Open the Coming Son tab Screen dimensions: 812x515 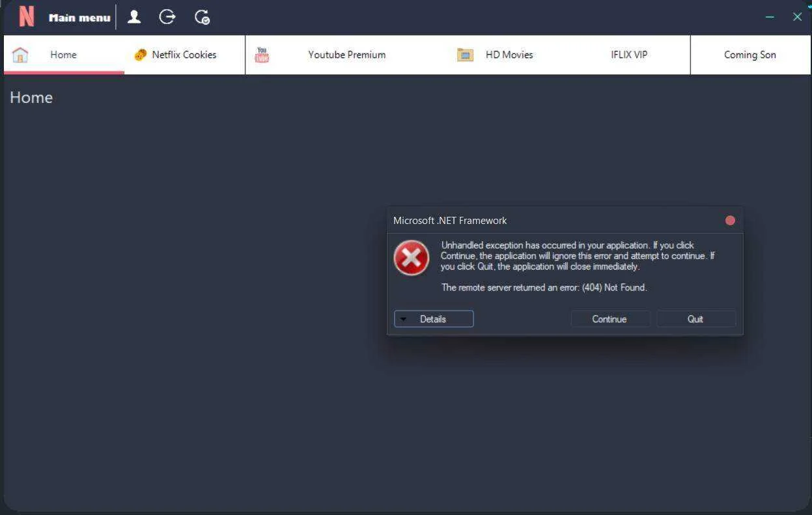[x=750, y=55]
